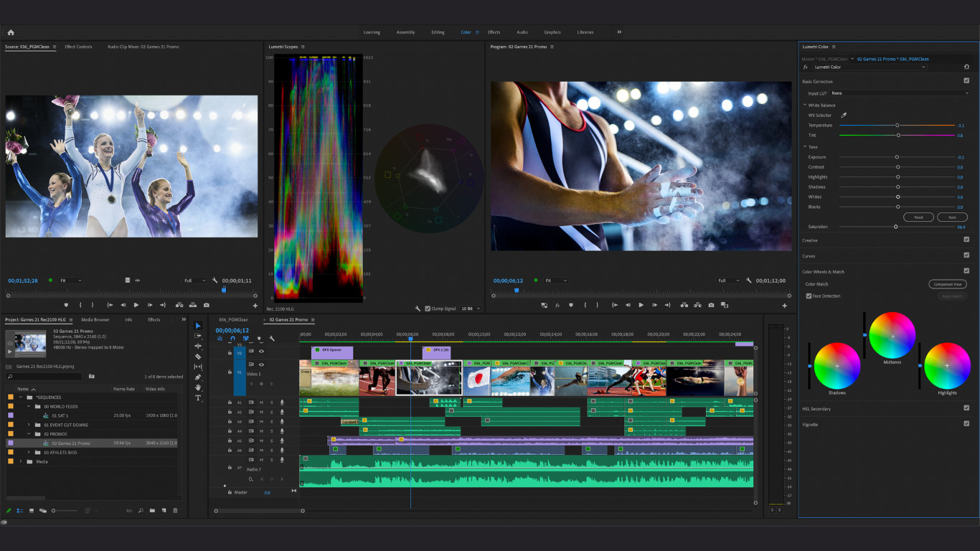Select the Slip tool
Viewport: 980px width, 551px height.
pyautogui.click(x=199, y=367)
